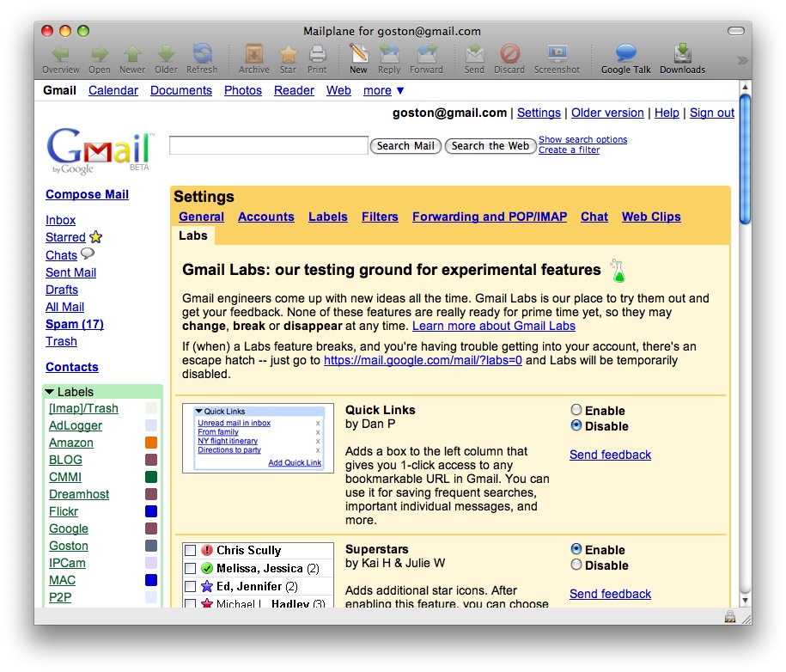Open Google Talk from toolbar
Screen dimensions: 786x672
[626, 53]
